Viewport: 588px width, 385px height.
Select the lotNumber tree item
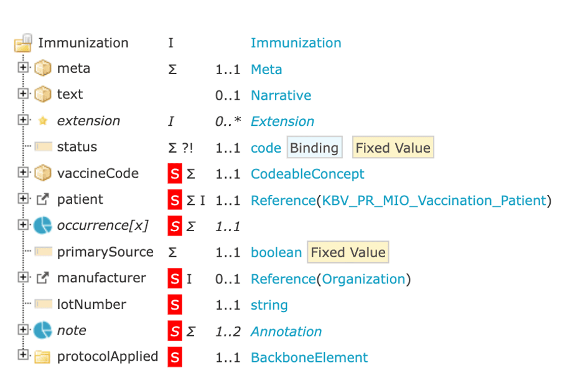tap(91, 304)
